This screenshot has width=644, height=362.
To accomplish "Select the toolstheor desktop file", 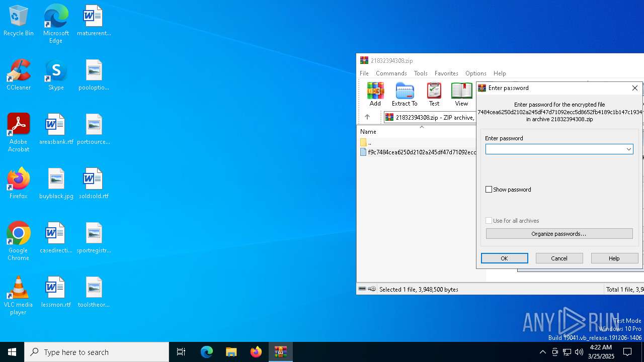I will [94, 292].
